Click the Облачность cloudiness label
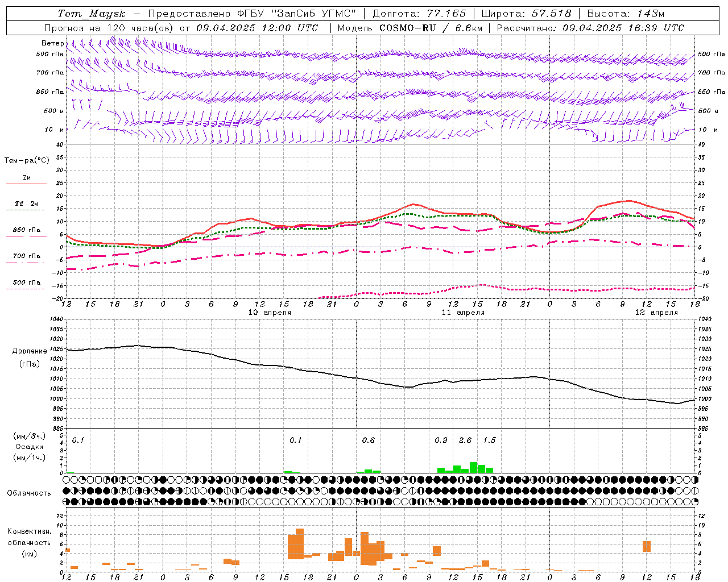The width and height of the screenshot is (728, 582). [x=29, y=493]
